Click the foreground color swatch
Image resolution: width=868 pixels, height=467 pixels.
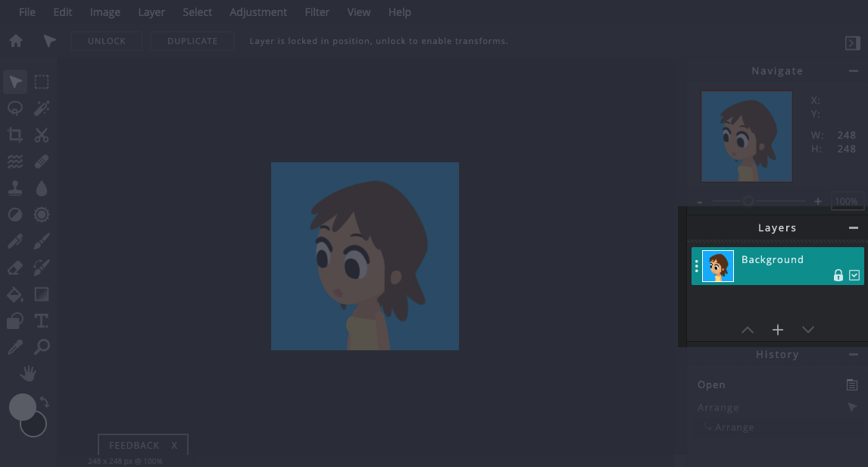[23, 407]
